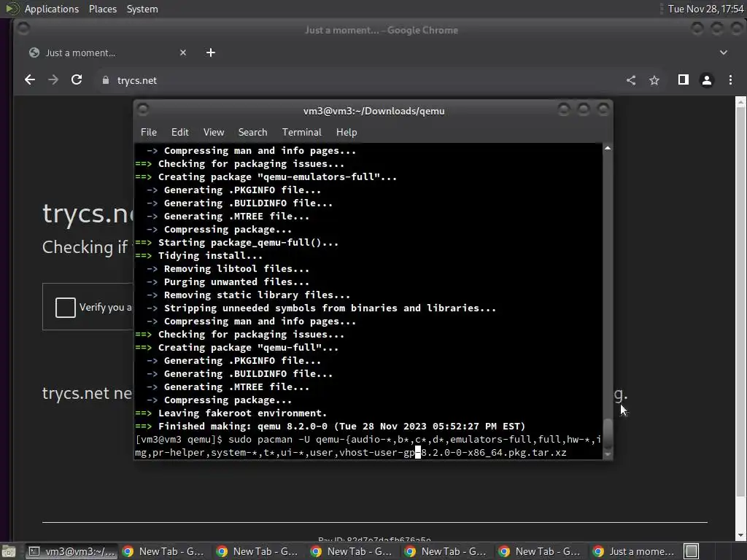
Task: Open a new Chrome tab with plus
Action: coord(211,52)
